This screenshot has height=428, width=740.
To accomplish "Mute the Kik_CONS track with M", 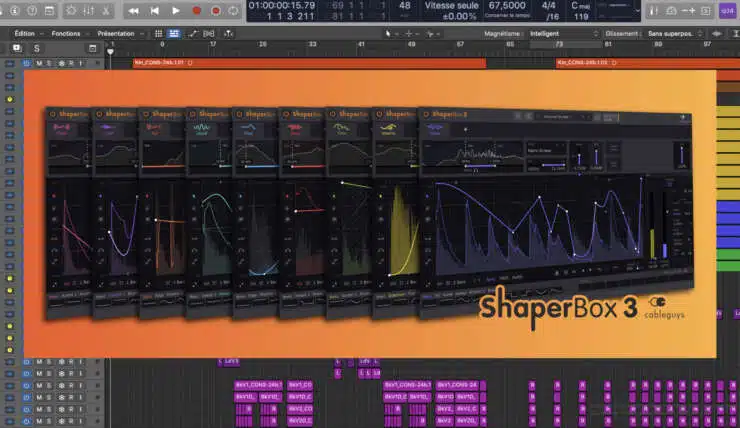I will coord(39,63).
